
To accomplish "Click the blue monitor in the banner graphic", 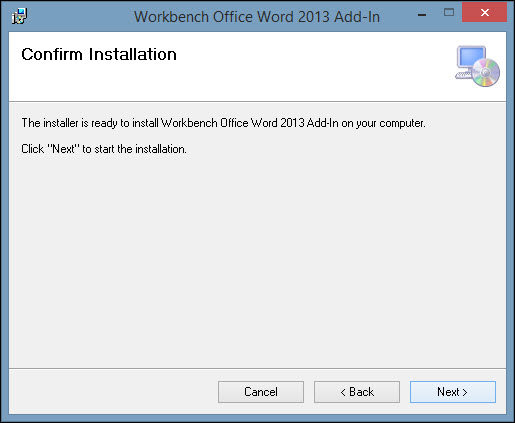I will 471,57.
